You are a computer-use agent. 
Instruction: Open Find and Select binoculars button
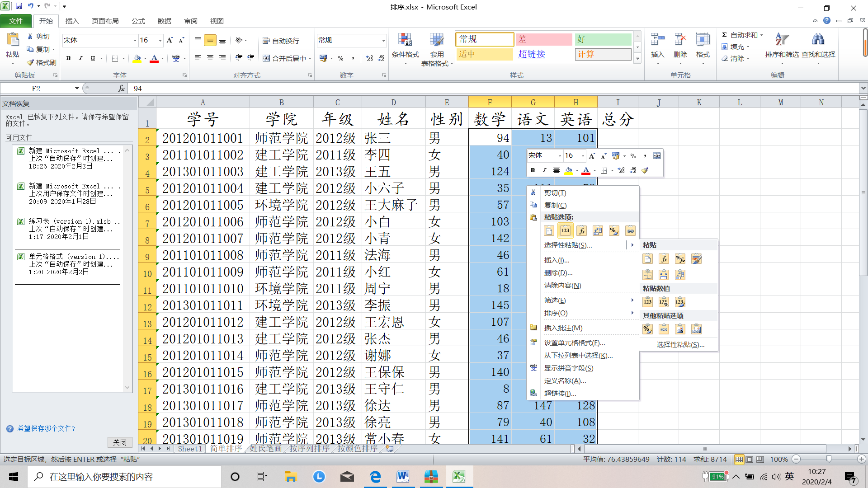click(x=818, y=50)
